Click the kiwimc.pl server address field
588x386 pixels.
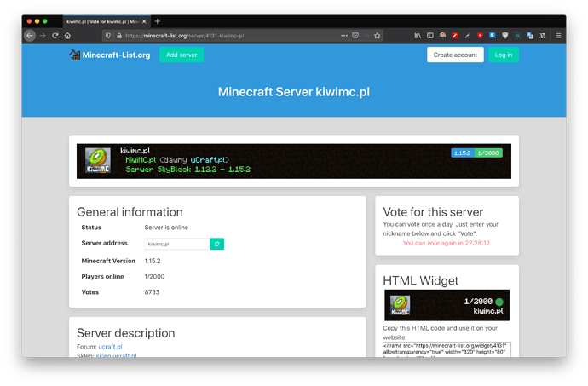[x=177, y=244]
